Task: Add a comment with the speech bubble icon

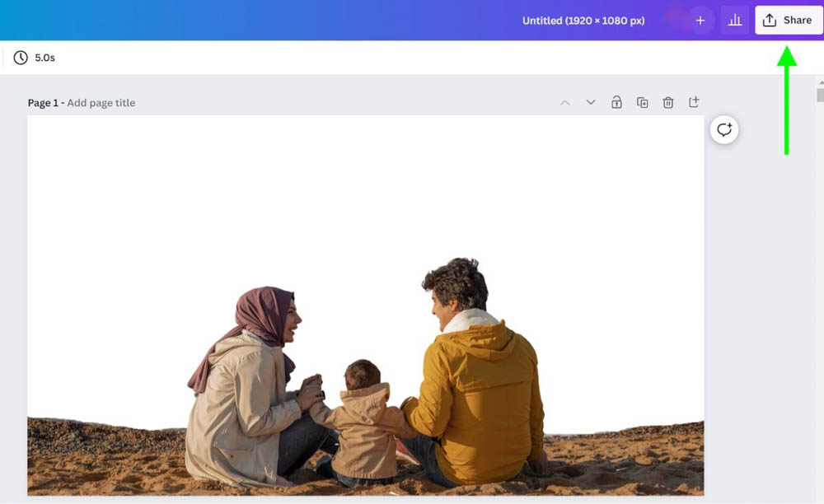Action: point(724,129)
